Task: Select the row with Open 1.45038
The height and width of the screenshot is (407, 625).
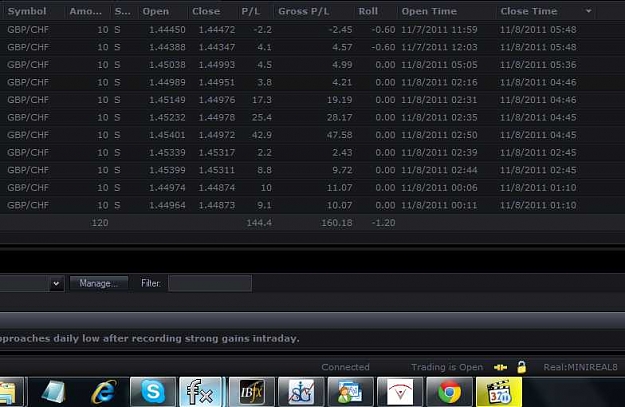Action: pyautogui.click(x=312, y=65)
